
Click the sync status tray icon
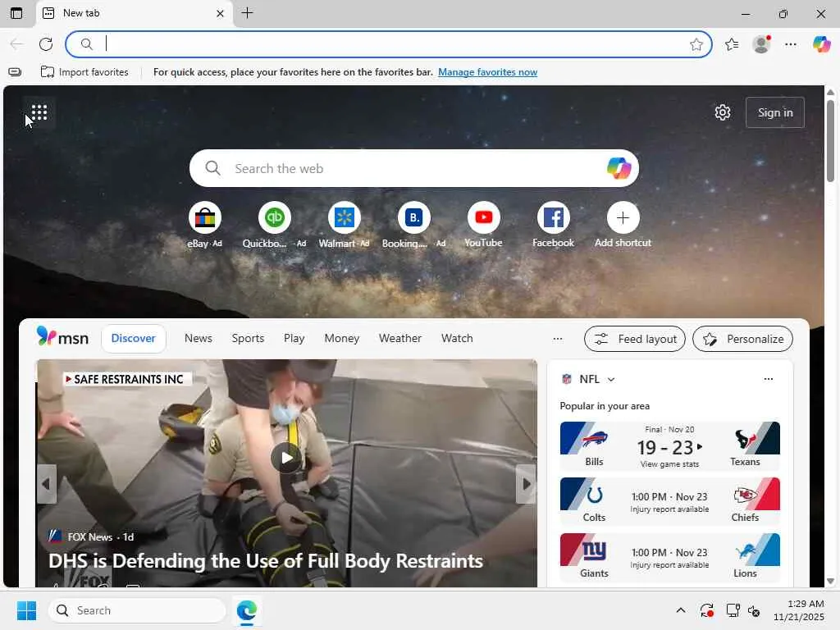[707, 610]
